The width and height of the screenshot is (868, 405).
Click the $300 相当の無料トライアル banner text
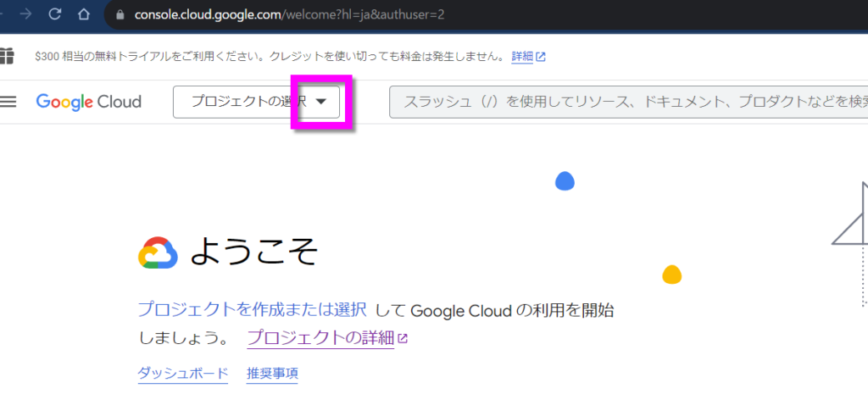pyautogui.click(x=270, y=57)
